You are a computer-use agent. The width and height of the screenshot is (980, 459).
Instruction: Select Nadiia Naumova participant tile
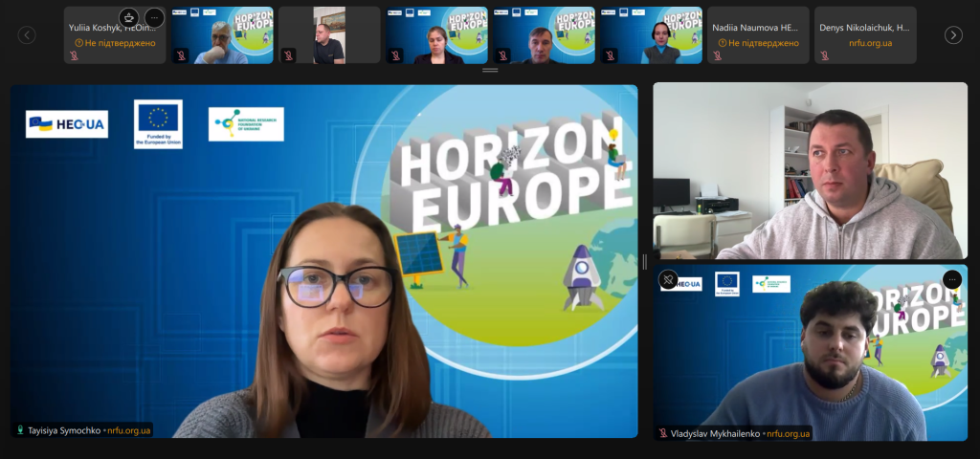click(x=760, y=35)
